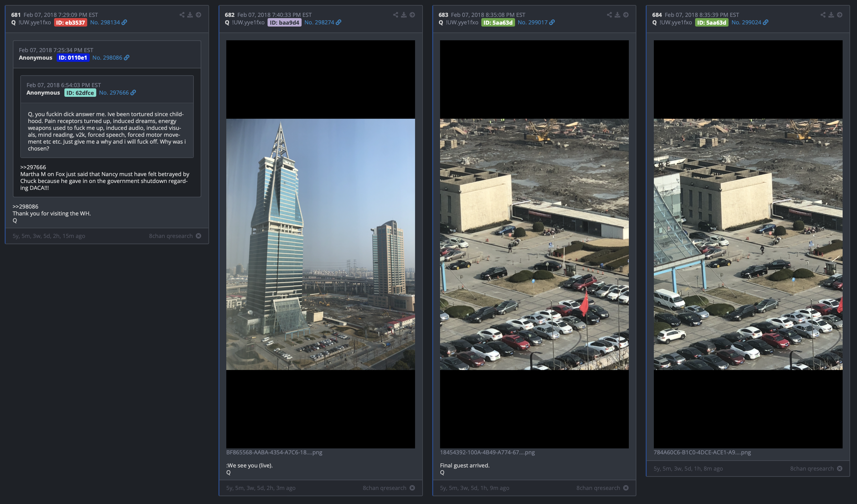Click the chain-link icon beside No. 298134
This screenshot has width=857, height=504.
click(124, 22)
